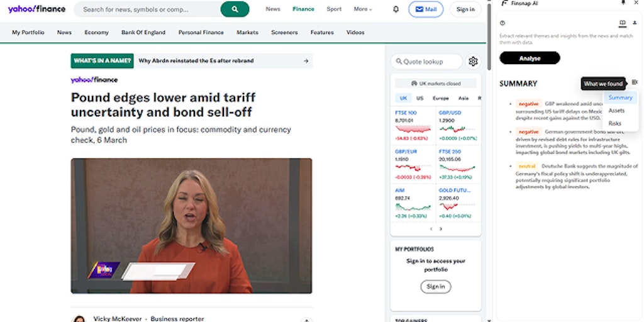Screen dimensions: 644x322
Task: Click Sport in the top header links
Action: [334, 9]
